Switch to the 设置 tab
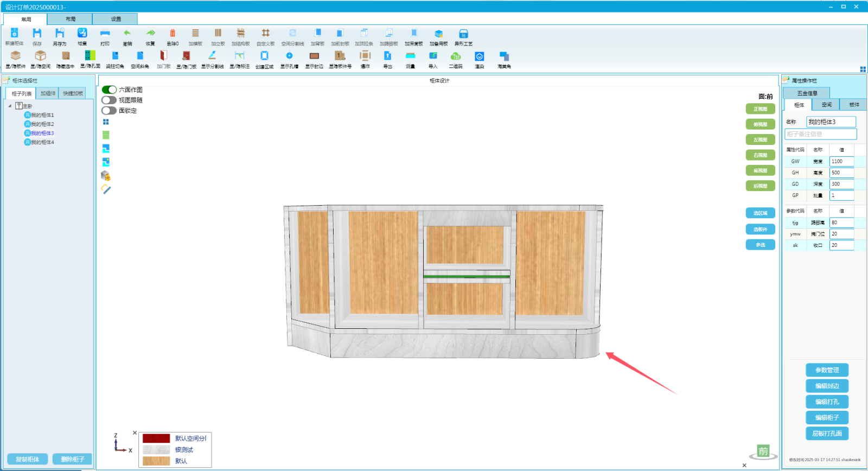Screen dimensions: 868x471 (116, 19)
